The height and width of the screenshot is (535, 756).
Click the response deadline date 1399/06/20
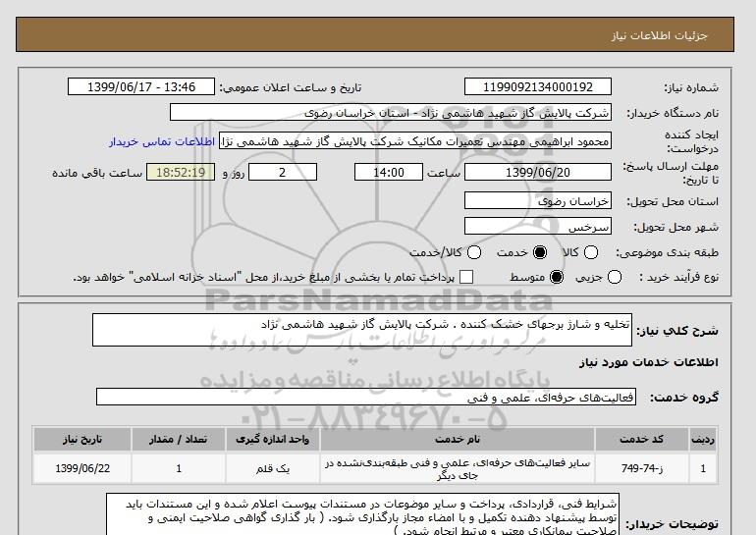[538, 173]
